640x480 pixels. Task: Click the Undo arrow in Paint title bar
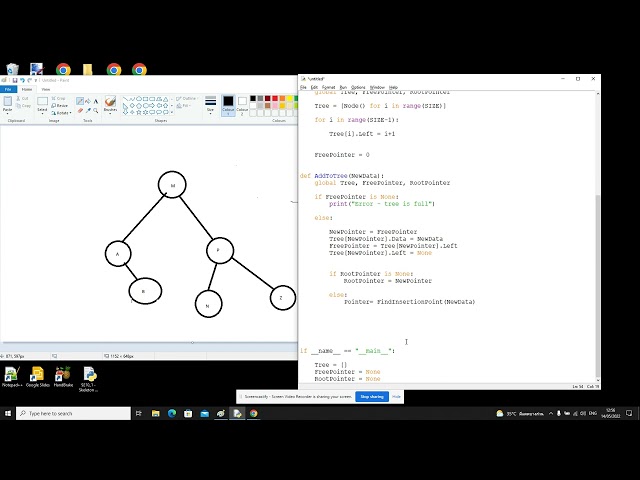(x=22, y=80)
